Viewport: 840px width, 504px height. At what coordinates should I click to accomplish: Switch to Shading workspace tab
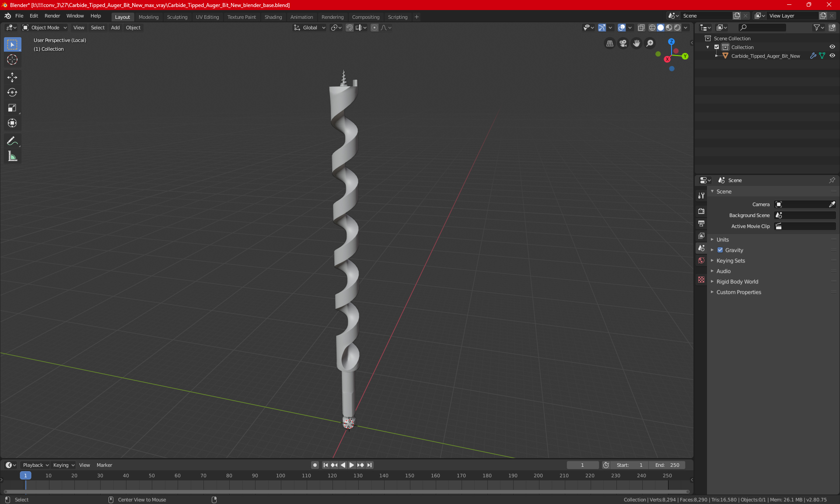[x=273, y=17]
